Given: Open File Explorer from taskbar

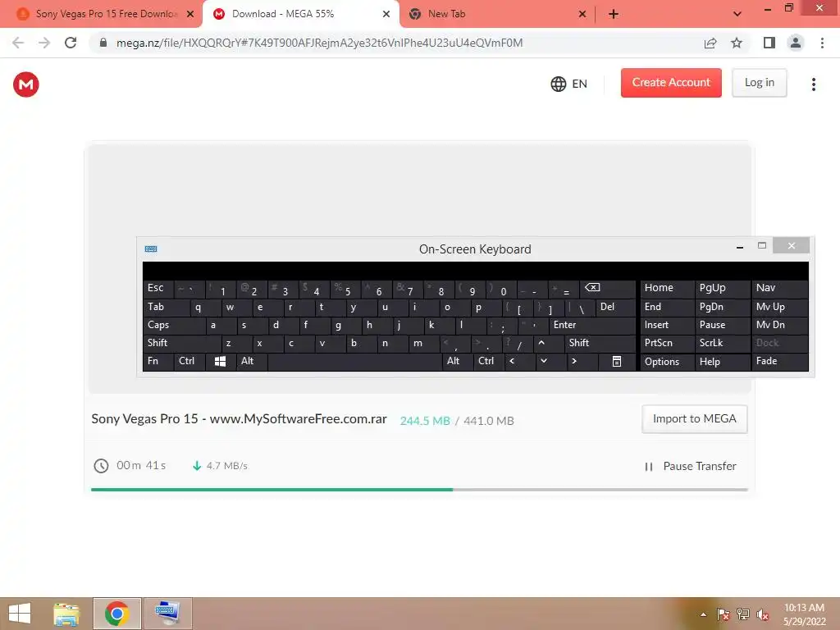Looking at the screenshot, I should pyautogui.click(x=66, y=614).
